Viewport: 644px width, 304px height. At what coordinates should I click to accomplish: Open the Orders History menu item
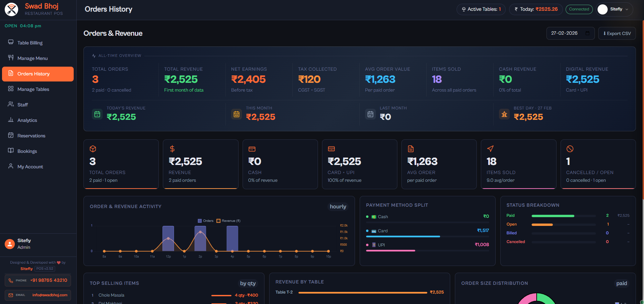click(38, 74)
